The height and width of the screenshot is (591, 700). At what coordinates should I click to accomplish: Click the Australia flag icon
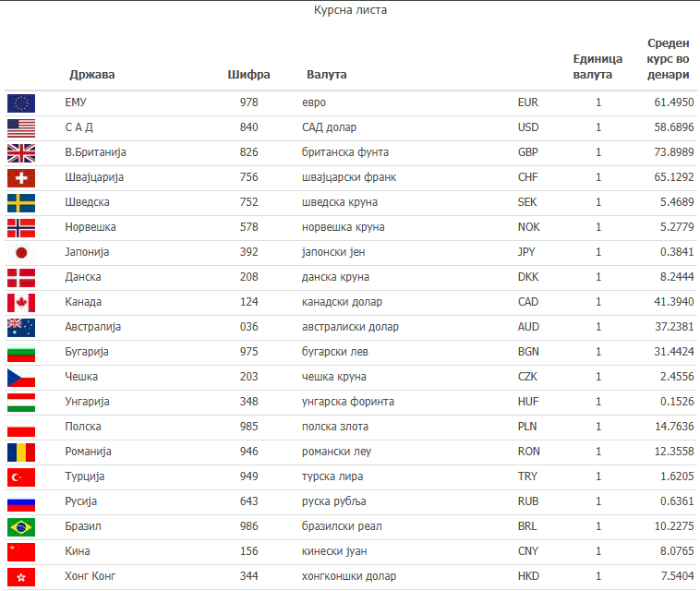(x=20, y=327)
